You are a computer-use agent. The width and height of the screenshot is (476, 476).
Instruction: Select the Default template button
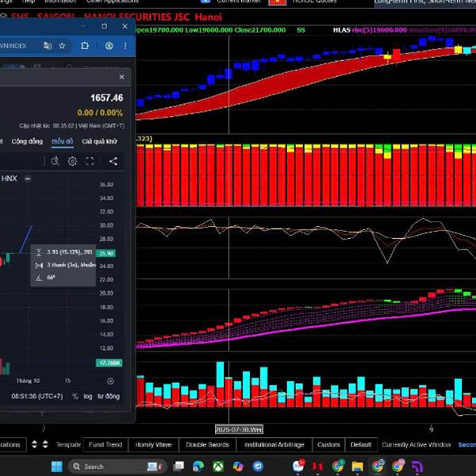361,445
